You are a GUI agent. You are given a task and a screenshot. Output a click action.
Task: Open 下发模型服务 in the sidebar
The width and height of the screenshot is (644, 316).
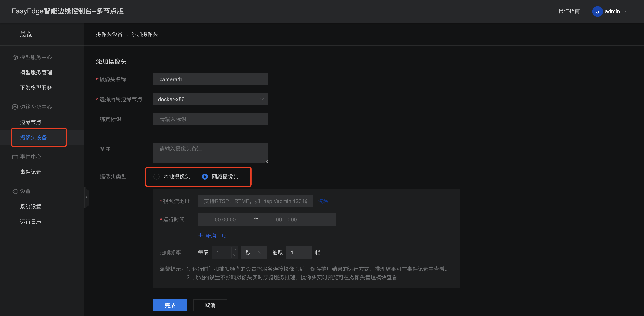click(x=36, y=88)
